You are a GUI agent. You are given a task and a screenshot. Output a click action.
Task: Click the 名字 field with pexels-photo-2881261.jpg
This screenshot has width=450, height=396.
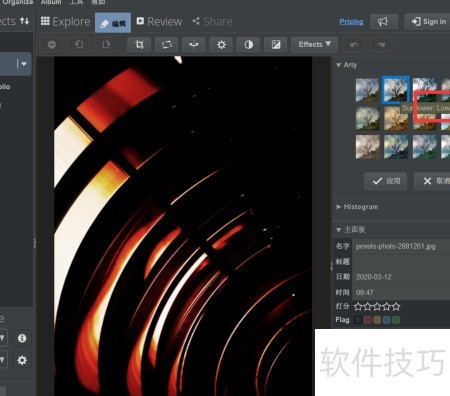coord(401,246)
